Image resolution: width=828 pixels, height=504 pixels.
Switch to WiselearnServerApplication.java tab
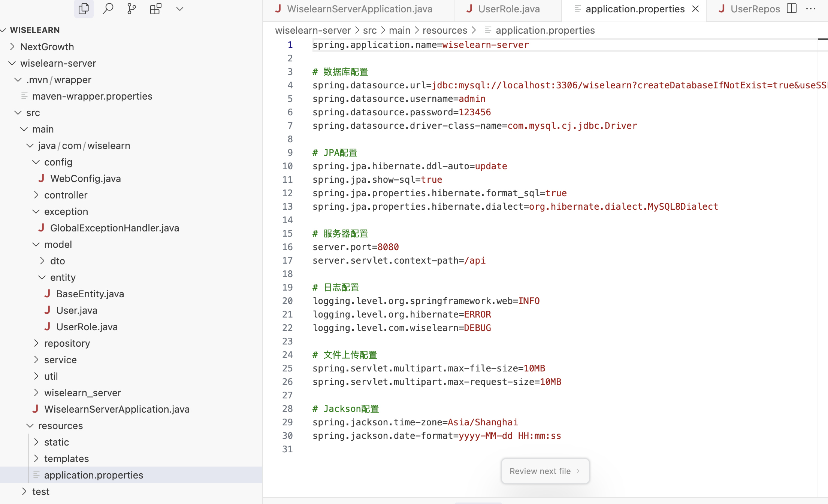coord(359,9)
